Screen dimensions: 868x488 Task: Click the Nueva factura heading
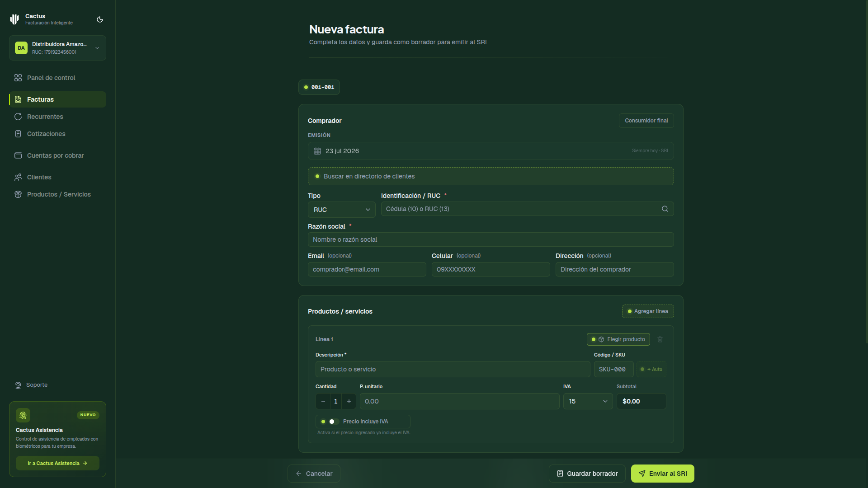coord(347,29)
